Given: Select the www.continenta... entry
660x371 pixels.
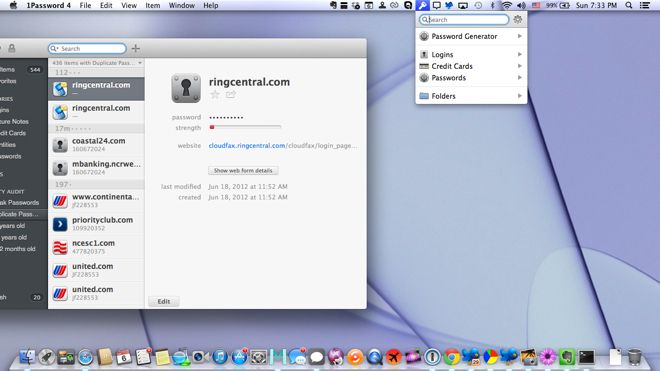Looking at the screenshot, I should (96, 200).
